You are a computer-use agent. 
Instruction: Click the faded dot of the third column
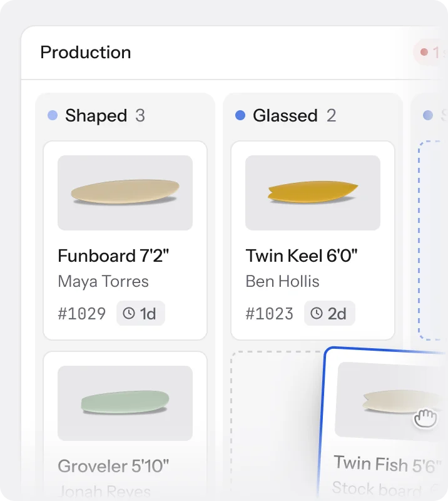coord(428,115)
